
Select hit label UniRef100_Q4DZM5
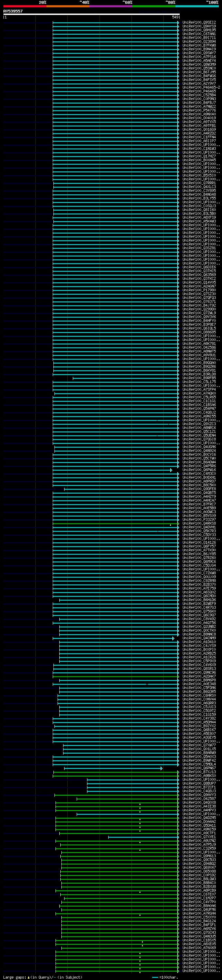[199, 818]
